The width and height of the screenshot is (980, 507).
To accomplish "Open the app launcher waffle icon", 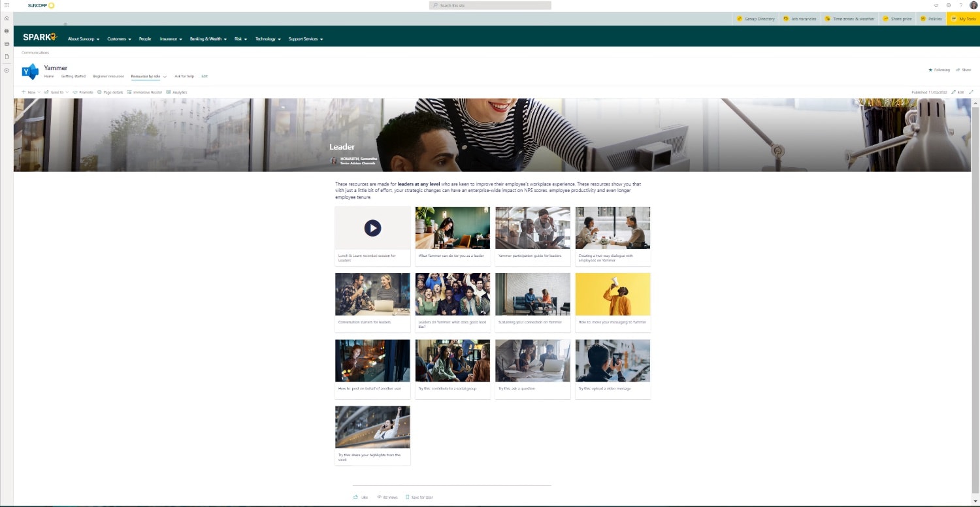I will pos(7,5).
